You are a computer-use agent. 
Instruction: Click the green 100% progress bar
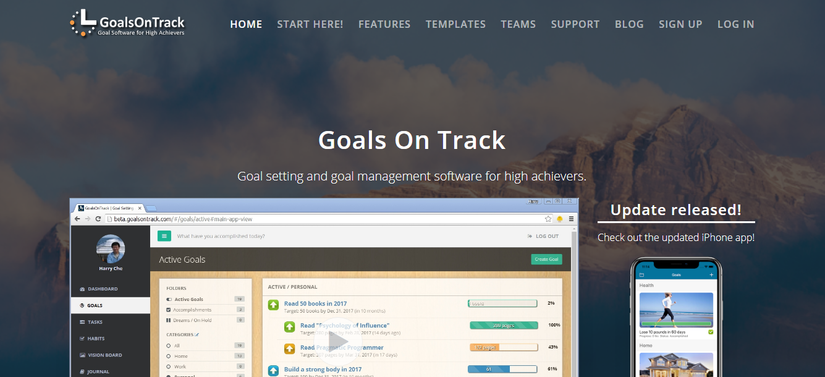tap(504, 325)
